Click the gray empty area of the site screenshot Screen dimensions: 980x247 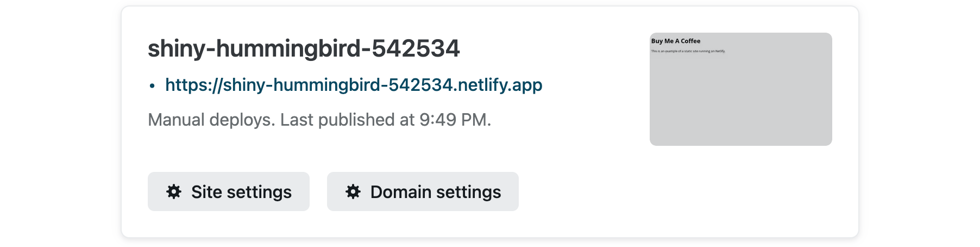coord(741,101)
